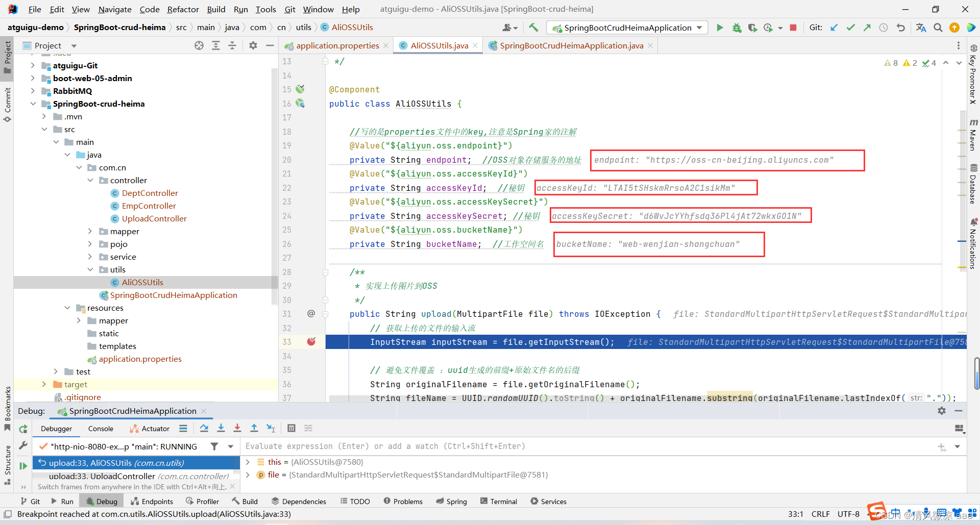Click select opened file target icon

(x=199, y=45)
